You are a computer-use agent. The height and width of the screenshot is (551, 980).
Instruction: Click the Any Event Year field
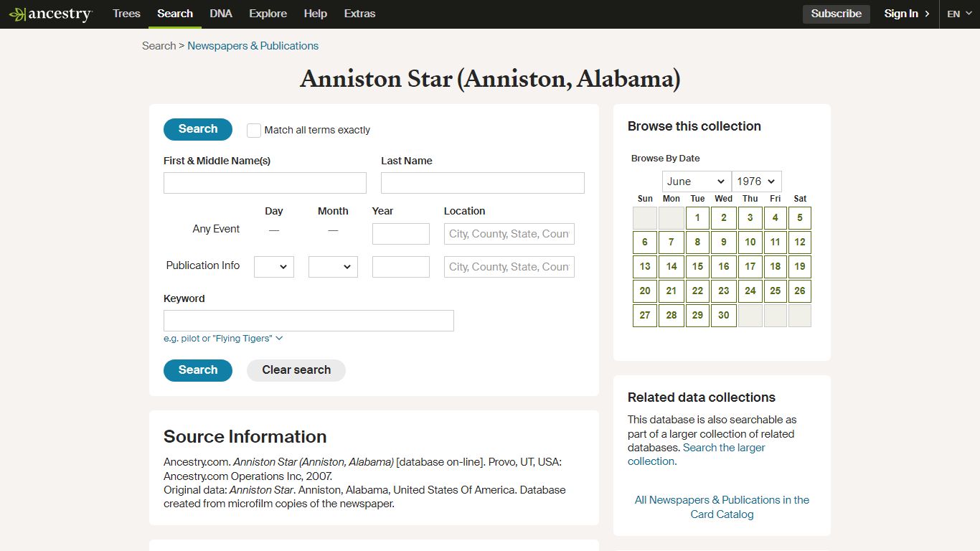click(x=401, y=234)
